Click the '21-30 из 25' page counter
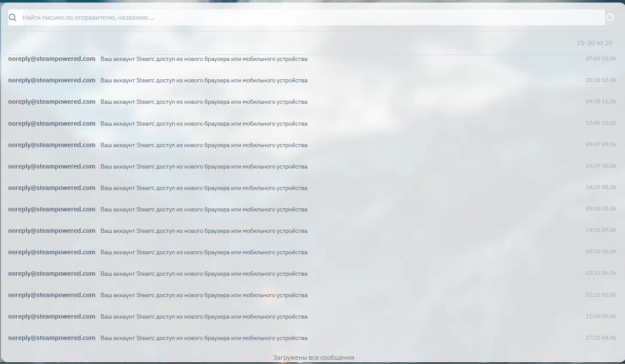The height and width of the screenshot is (364, 625). point(594,43)
